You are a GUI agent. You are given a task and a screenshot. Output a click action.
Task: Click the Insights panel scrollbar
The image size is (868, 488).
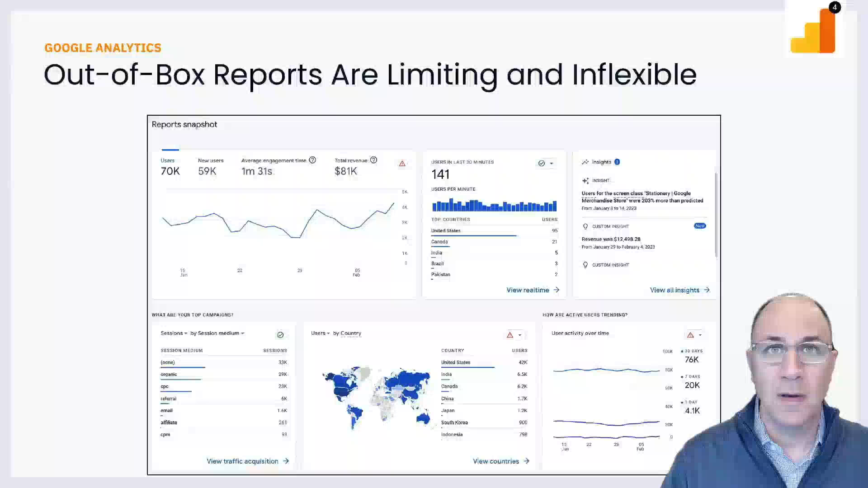(x=716, y=215)
